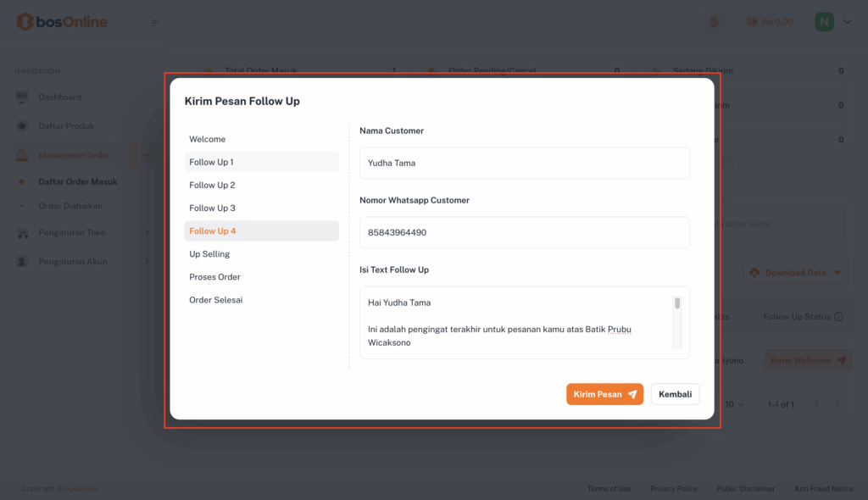868x500 pixels.
Task: Expand the Pengaturan Toko submenu chevron
Action: click(x=147, y=233)
